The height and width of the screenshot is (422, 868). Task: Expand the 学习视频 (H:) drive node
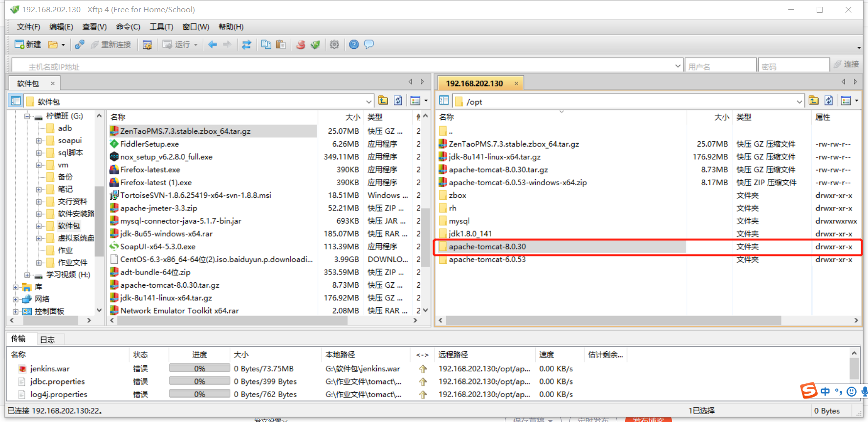coord(27,275)
